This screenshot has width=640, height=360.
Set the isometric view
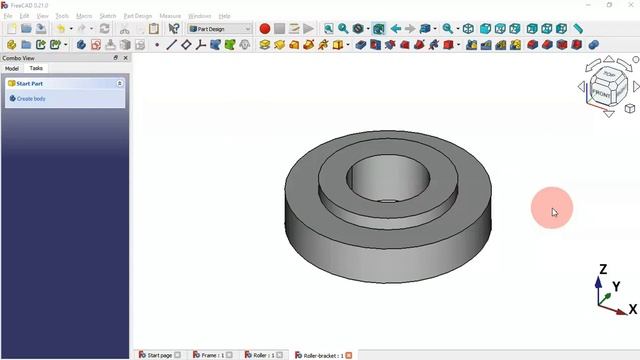468,29
